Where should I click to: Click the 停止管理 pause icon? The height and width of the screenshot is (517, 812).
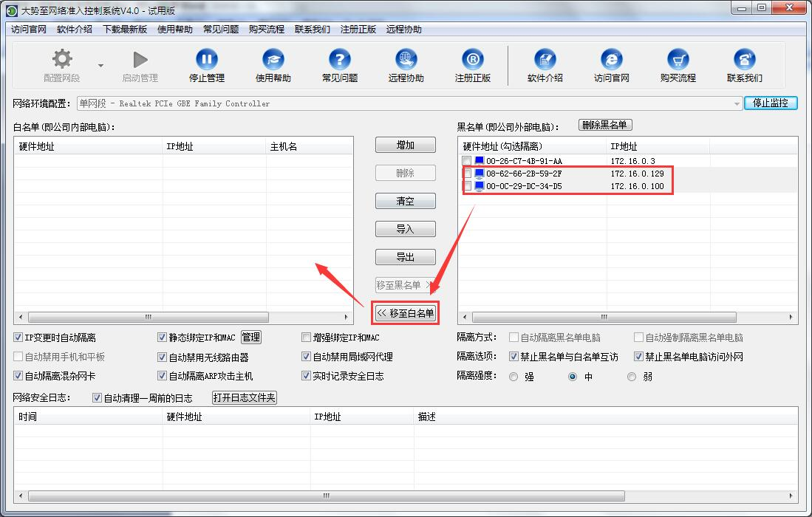tap(206, 60)
